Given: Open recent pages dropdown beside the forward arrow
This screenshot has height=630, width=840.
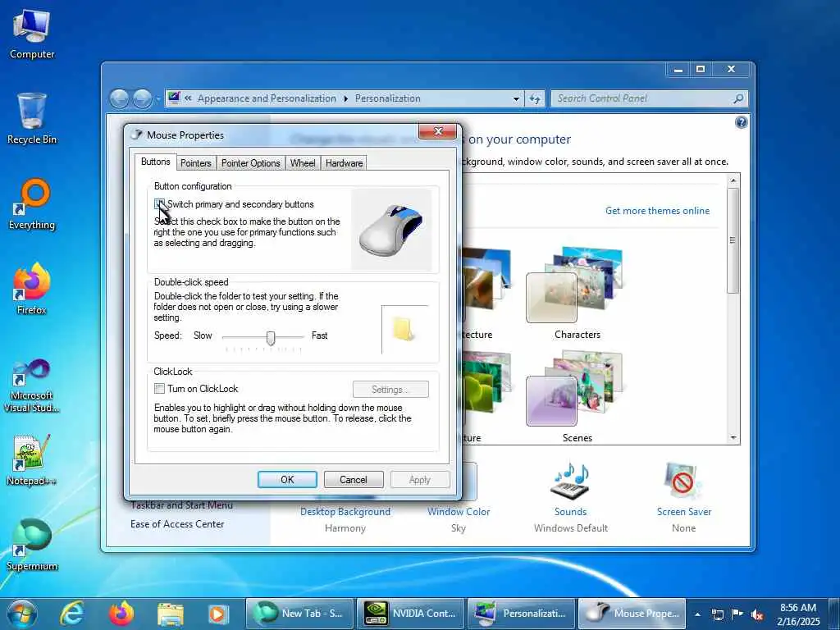Looking at the screenshot, I should tap(157, 98).
